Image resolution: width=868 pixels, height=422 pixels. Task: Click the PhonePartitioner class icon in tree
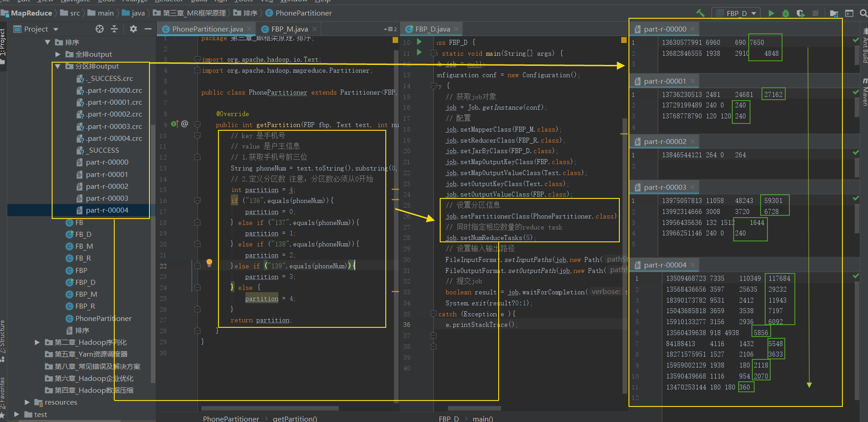point(69,318)
